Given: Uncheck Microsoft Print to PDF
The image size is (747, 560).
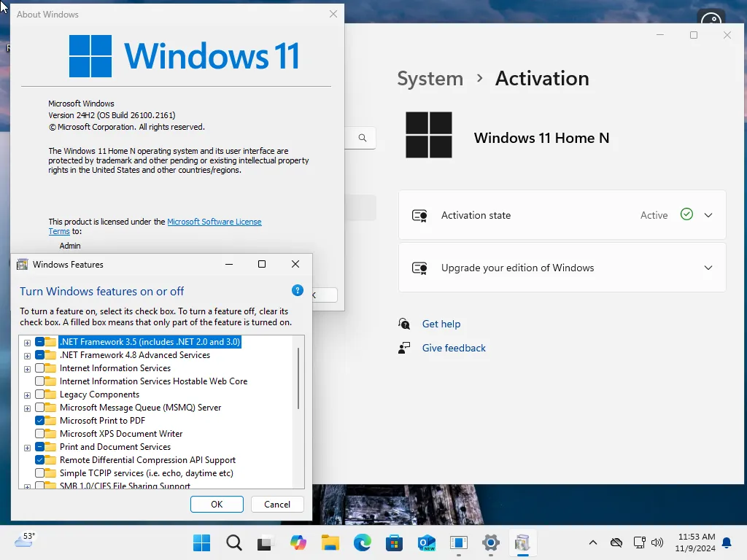Looking at the screenshot, I should tap(39, 421).
